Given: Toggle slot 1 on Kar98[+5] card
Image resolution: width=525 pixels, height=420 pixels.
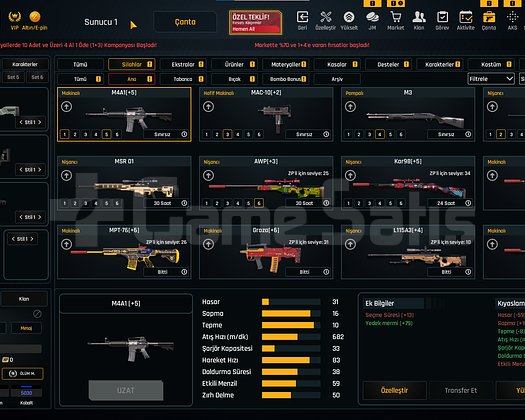Looking at the screenshot, I should [349, 203].
